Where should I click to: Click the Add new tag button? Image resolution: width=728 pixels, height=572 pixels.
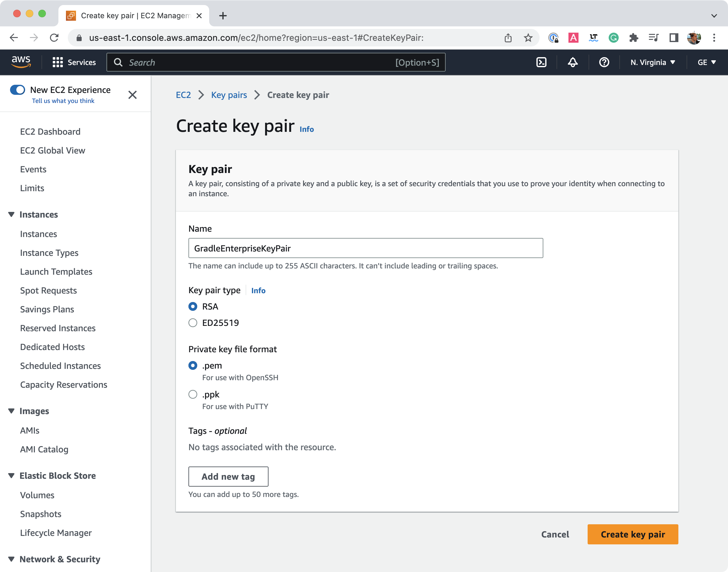point(228,476)
